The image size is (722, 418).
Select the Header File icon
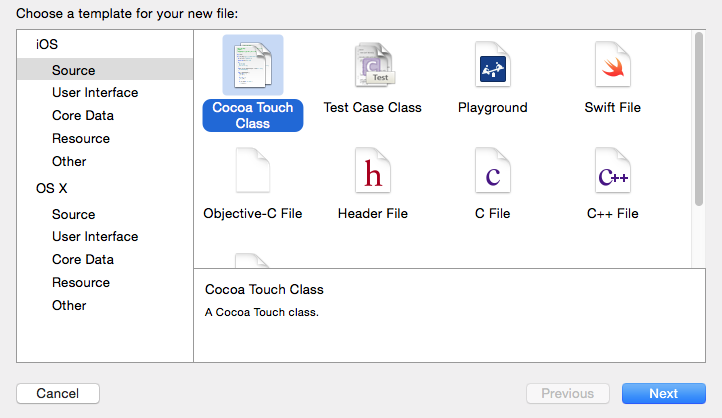pos(372,172)
